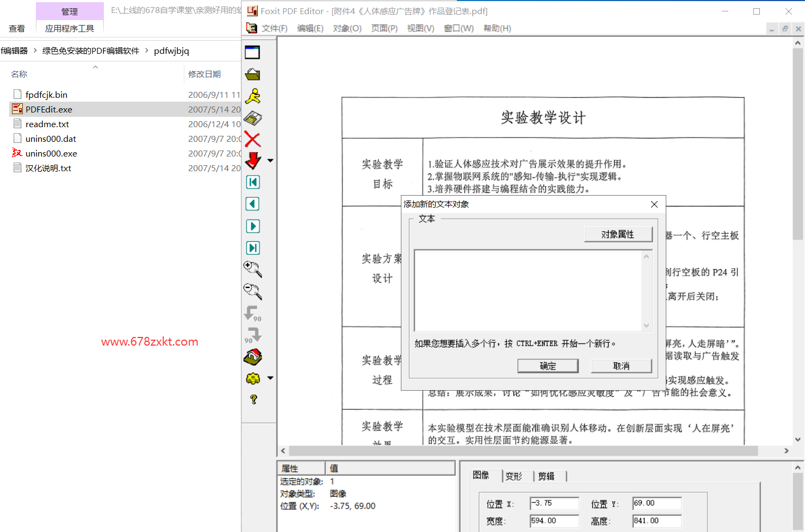The height and width of the screenshot is (532, 805).
Task: Click the red X delete icon
Action: (252, 140)
